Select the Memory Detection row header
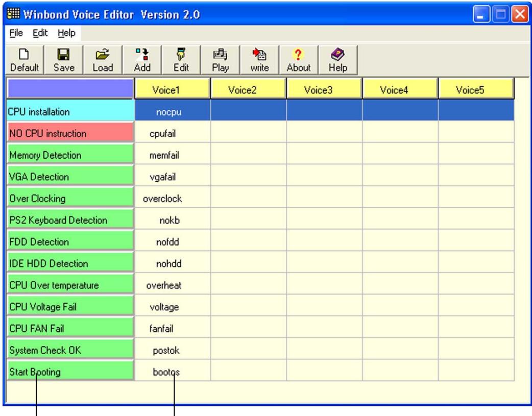 [70, 154]
